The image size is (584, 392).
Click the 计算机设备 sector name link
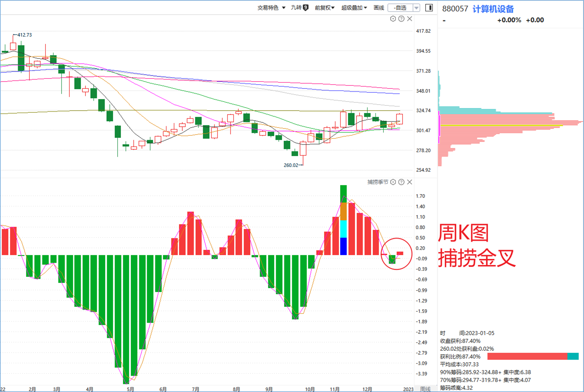(493, 9)
